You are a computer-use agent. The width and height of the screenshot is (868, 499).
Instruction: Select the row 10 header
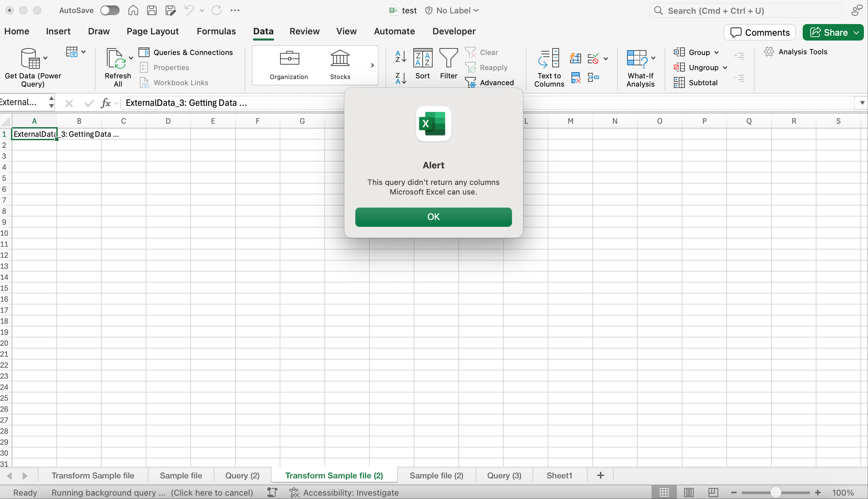5,233
